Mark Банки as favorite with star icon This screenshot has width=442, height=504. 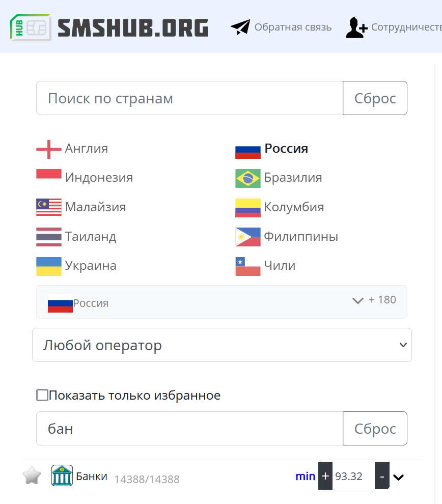point(32,475)
